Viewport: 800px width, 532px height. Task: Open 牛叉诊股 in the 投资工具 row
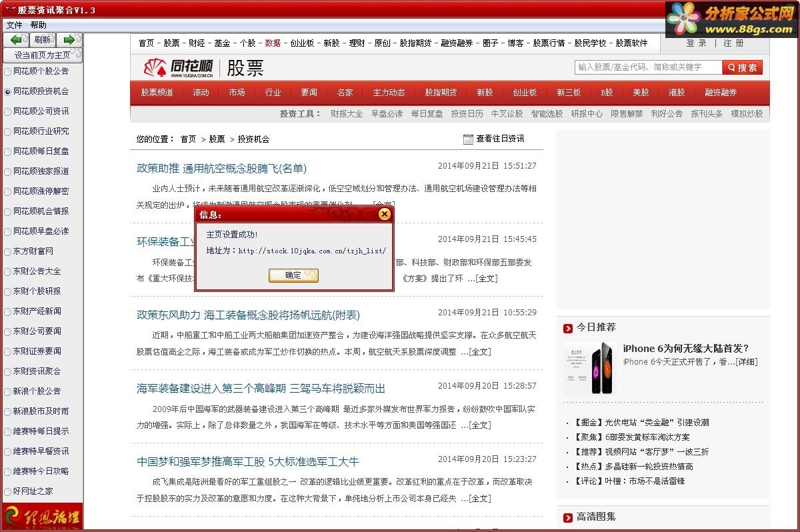(x=507, y=114)
